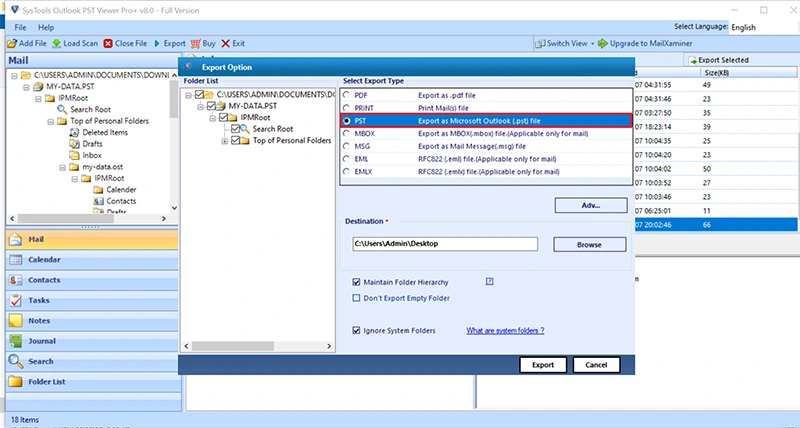Open the Help menu
The width and height of the screenshot is (800, 428).
[x=46, y=28]
